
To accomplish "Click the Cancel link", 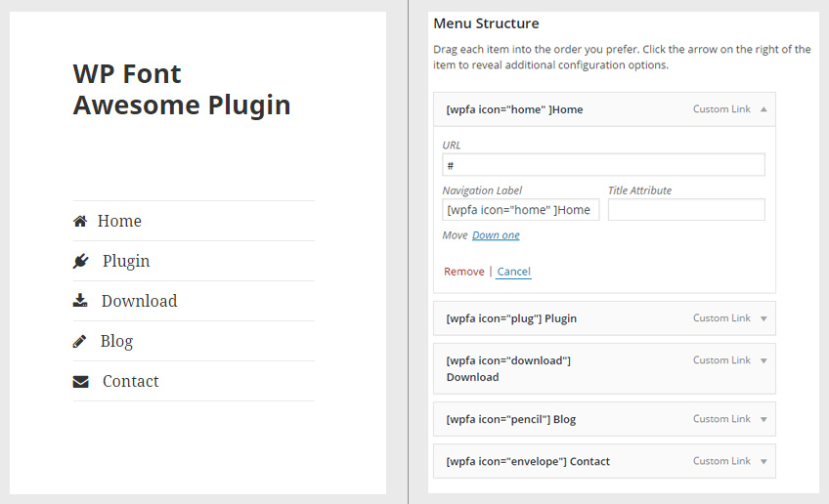I will coord(513,272).
